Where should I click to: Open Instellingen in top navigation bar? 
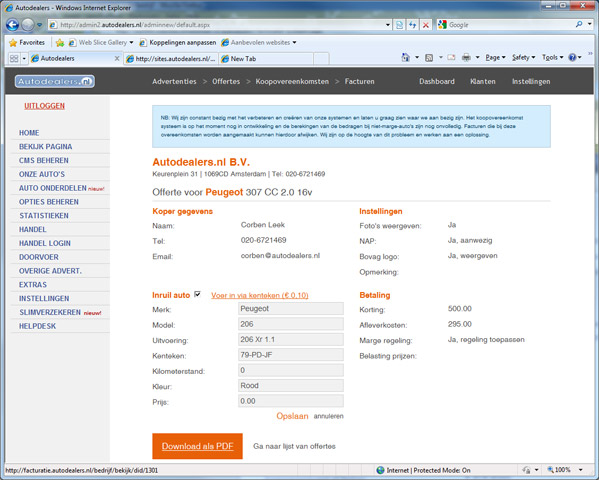[531, 81]
